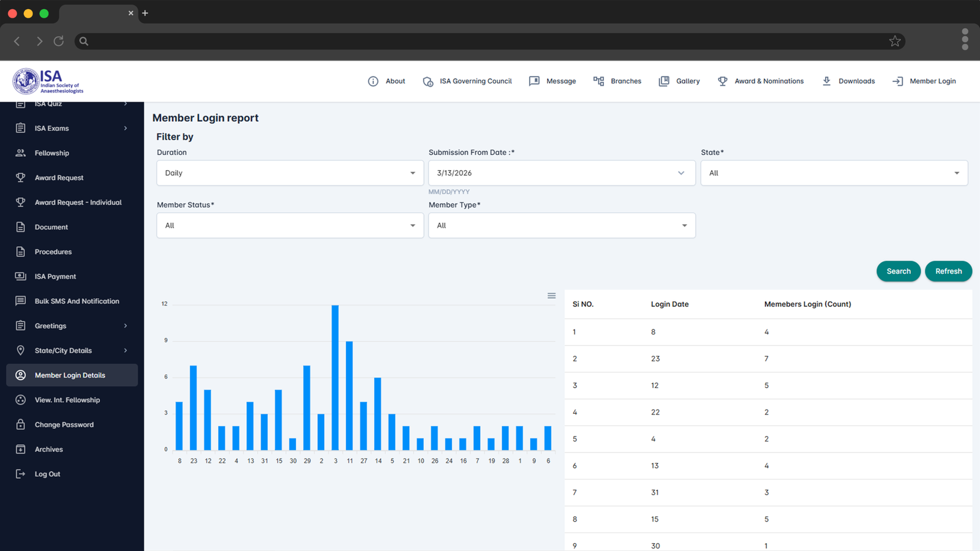Open the Duration dropdown showing Daily
Viewport: 980px width, 551px height.
(290, 173)
